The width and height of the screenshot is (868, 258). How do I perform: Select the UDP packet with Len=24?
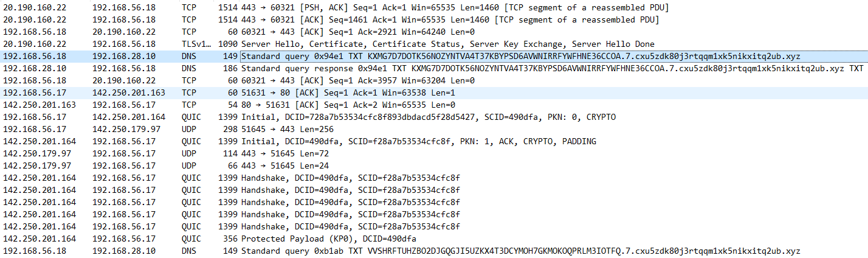(434, 166)
